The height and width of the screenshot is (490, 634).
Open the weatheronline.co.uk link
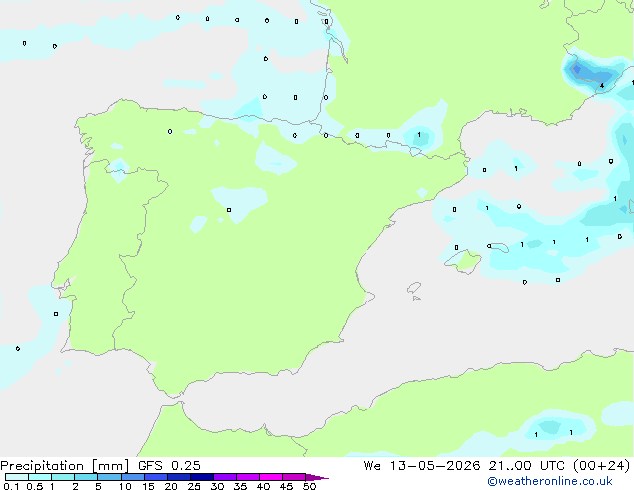click(550, 481)
